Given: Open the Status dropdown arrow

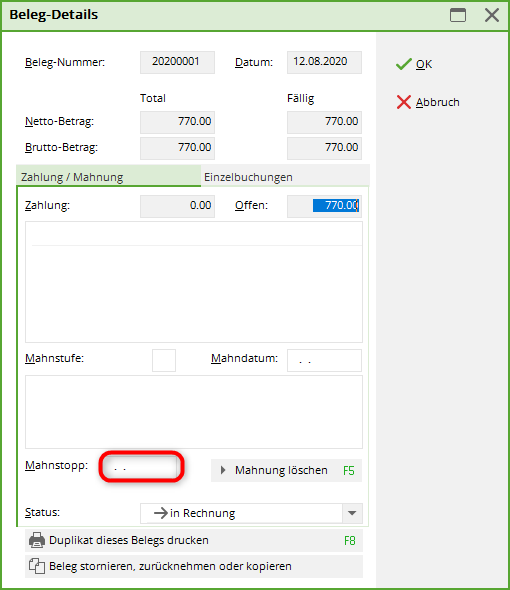Looking at the screenshot, I should 352,513.
